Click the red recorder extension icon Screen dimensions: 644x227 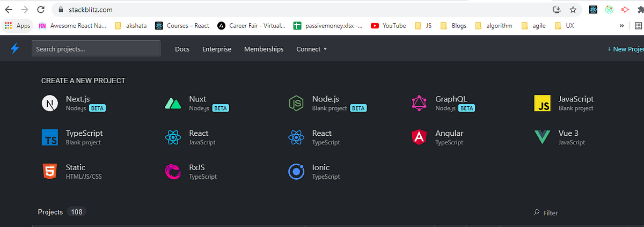pos(625,10)
